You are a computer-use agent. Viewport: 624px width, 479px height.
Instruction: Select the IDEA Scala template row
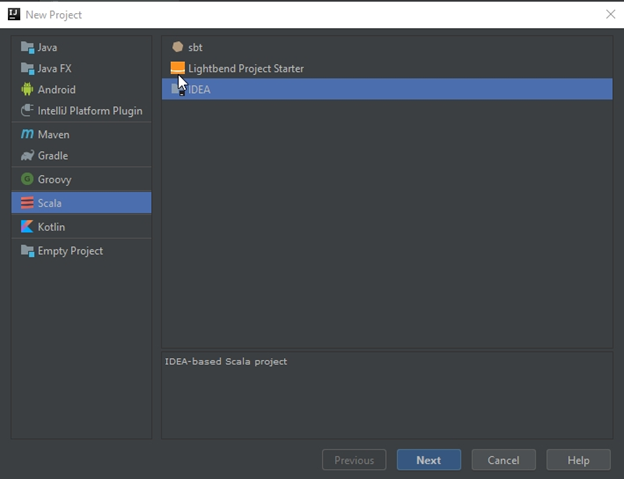387,89
